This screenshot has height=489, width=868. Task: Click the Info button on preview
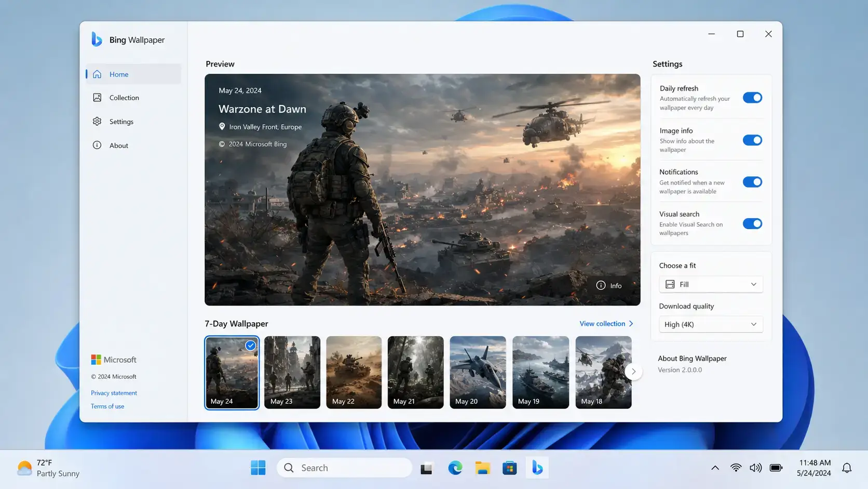pos(609,285)
